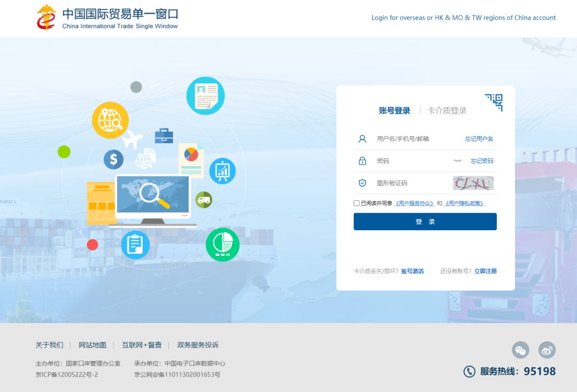Switch to 账号登录 tab
This screenshot has width=577, height=392.
(394, 111)
